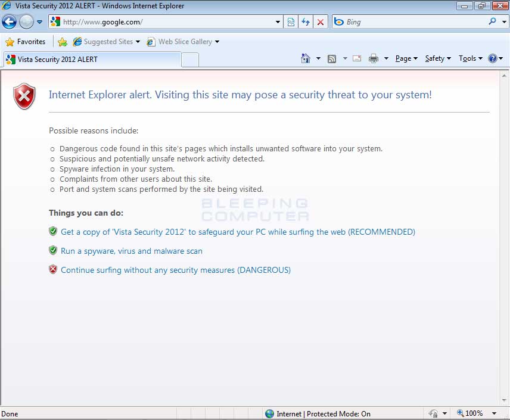The height and width of the screenshot is (420, 510).
Task: Click the Read Mail icon
Action: [x=357, y=58]
